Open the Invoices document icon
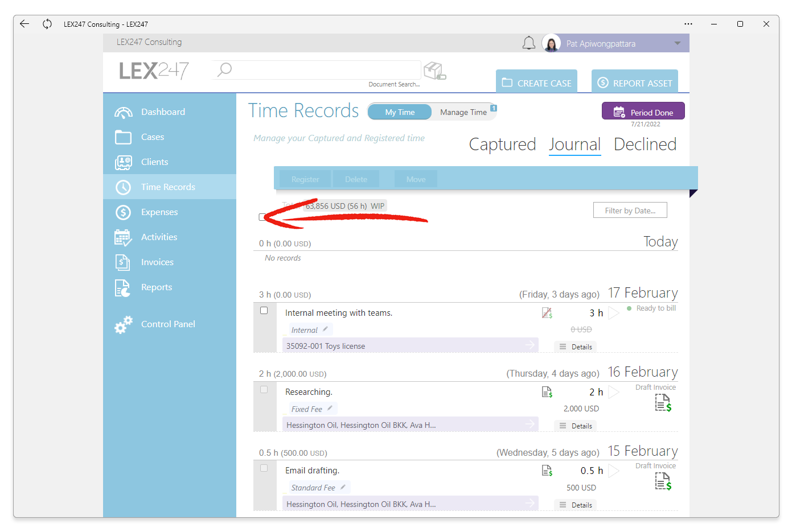792x532 pixels. (x=122, y=262)
